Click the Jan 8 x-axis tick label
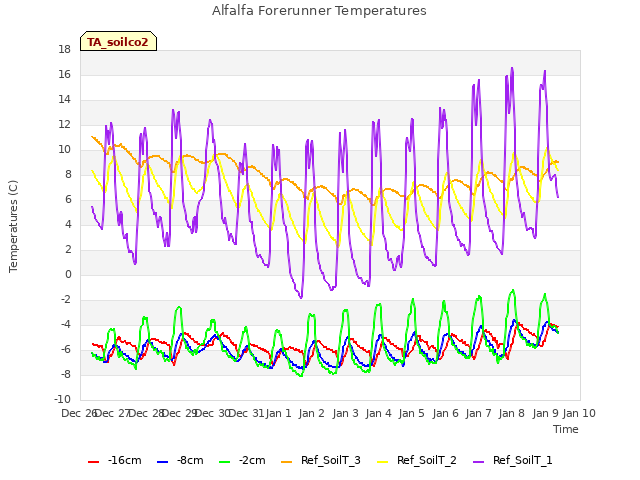This screenshot has width=640, height=480. click(512, 413)
